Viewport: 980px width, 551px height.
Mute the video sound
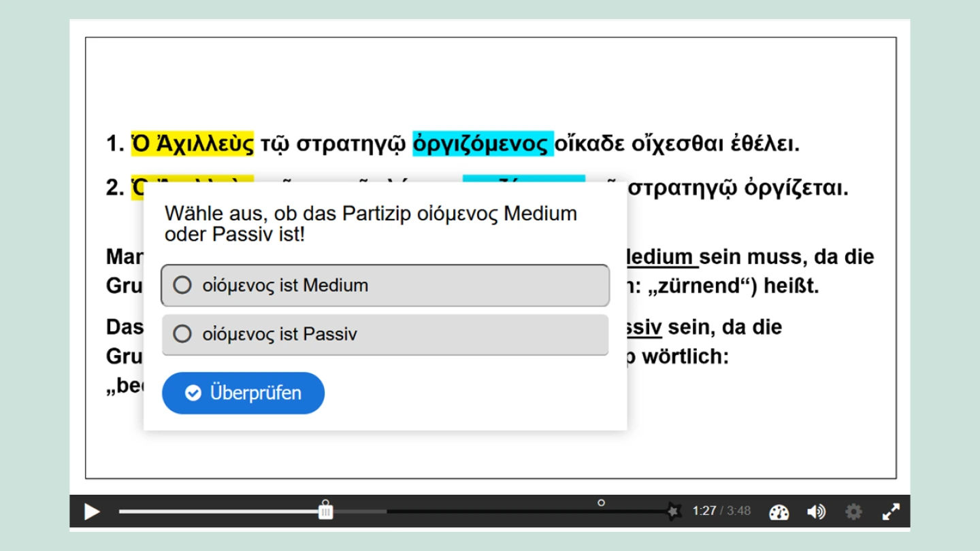[x=815, y=512]
